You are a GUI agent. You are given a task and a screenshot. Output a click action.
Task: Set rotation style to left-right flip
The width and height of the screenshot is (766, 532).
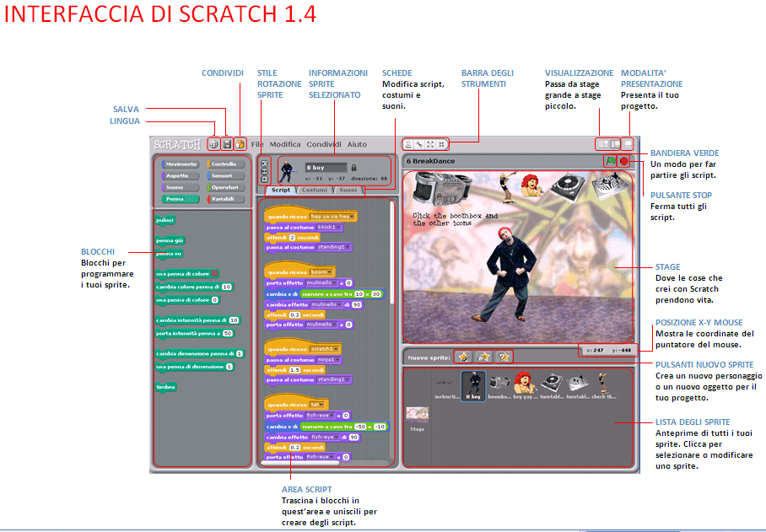[x=264, y=171]
